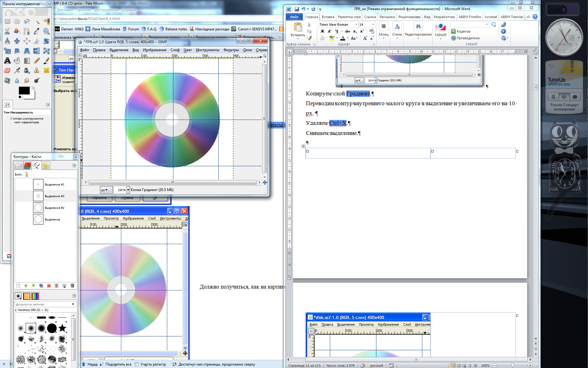Toggle Italic (К) formatting in Word
The height and width of the screenshot is (368, 588).
pos(330,31)
